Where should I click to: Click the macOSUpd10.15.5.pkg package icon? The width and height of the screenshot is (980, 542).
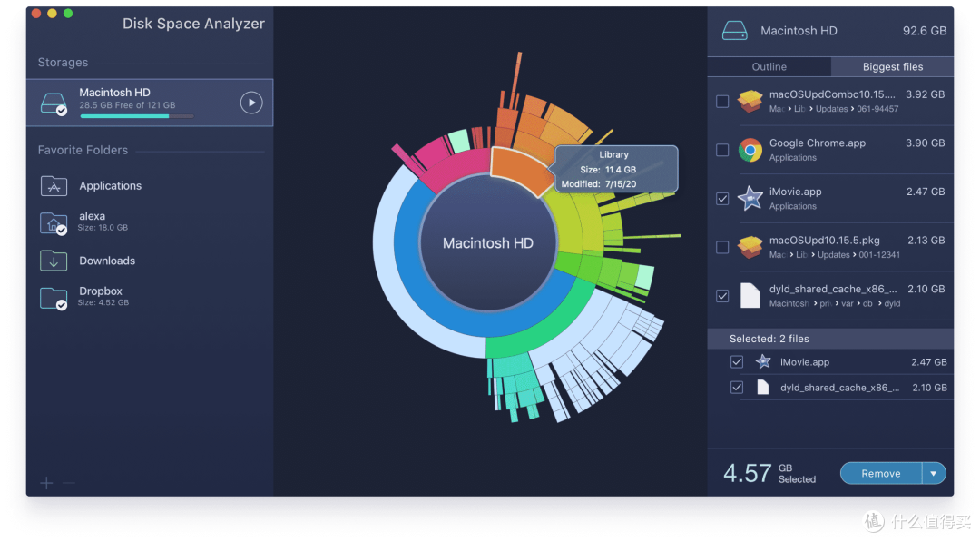(750, 248)
